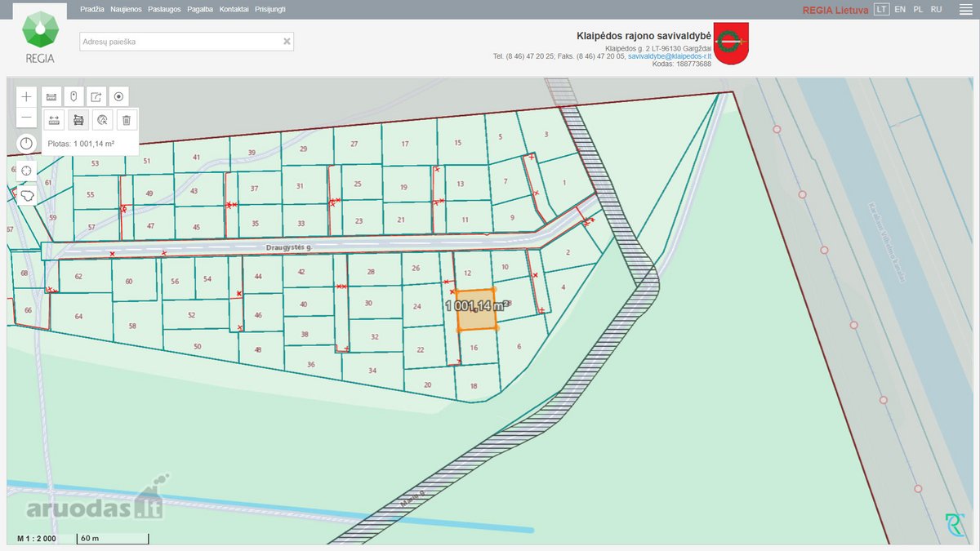This screenshot has height=551, width=980.
Task: Switch language to PL
Action: click(x=919, y=9)
